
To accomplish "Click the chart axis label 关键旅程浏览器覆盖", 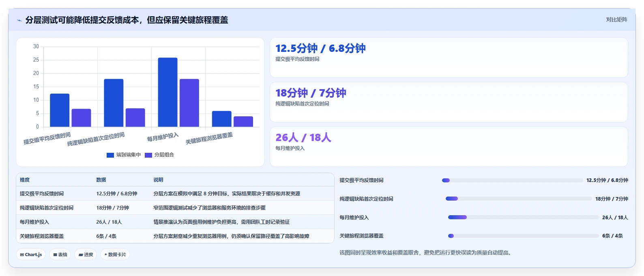I will (x=209, y=138).
